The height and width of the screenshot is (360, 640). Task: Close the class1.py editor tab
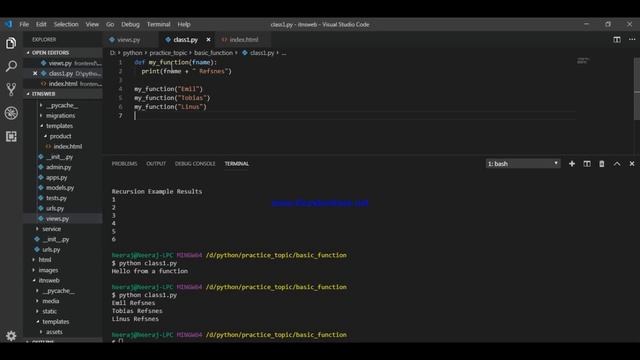pos(208,40)
